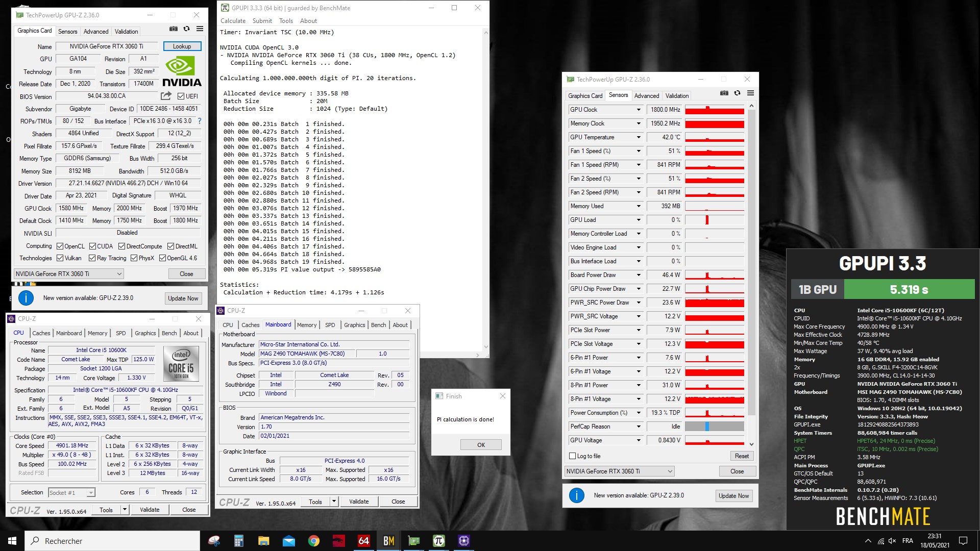The height and width of the screenshot is (551, 980).
Task: Click the refresh icon in GPU-Z Sensors window
Action: pos(738,93)
